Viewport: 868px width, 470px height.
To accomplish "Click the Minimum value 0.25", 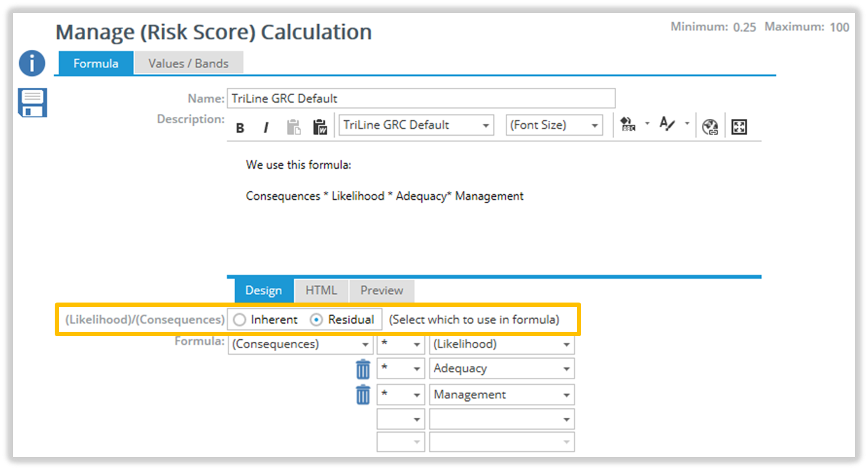I will coord(745,27).
